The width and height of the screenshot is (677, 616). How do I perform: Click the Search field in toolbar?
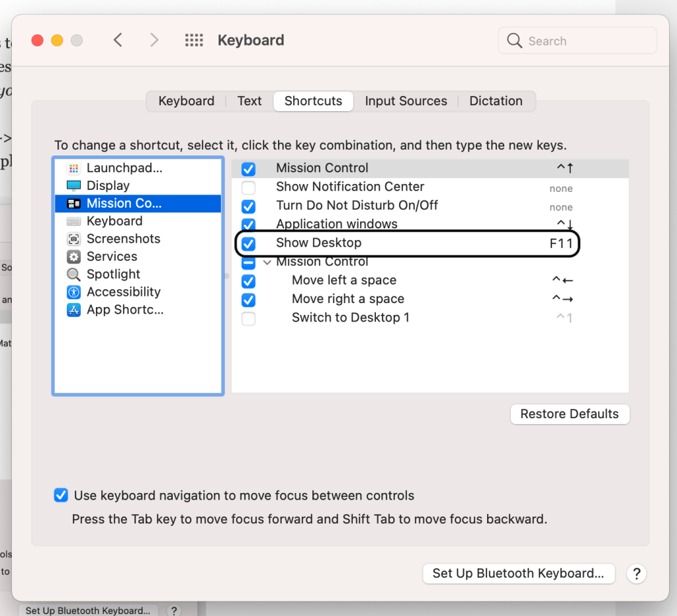(x=577, y=41)
